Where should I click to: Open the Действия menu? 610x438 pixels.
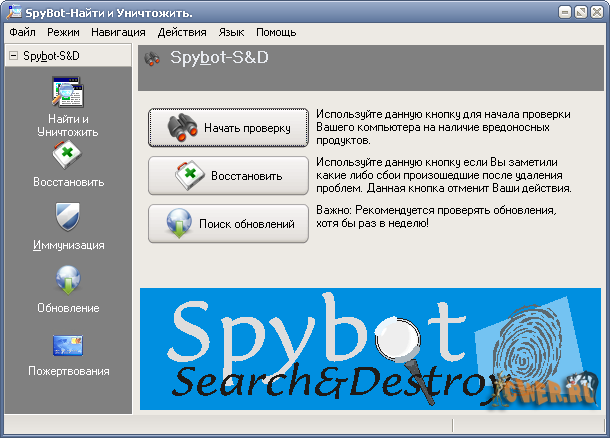(182, 32)
